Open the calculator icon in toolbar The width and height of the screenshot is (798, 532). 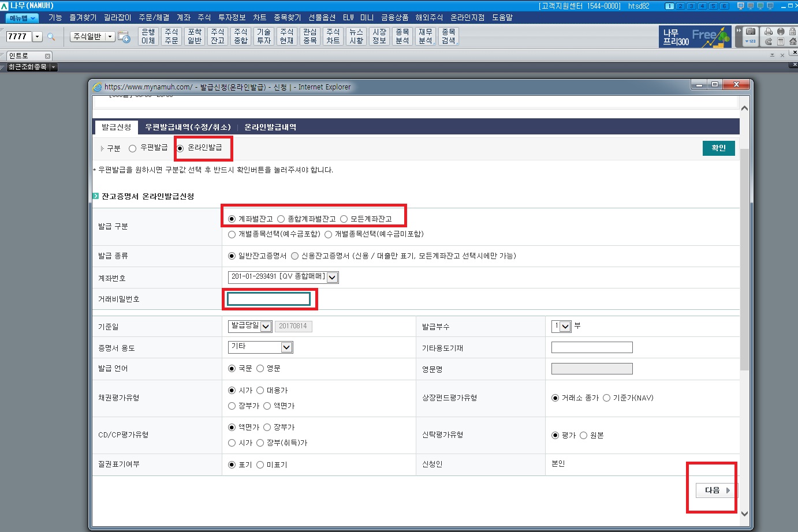781,42
